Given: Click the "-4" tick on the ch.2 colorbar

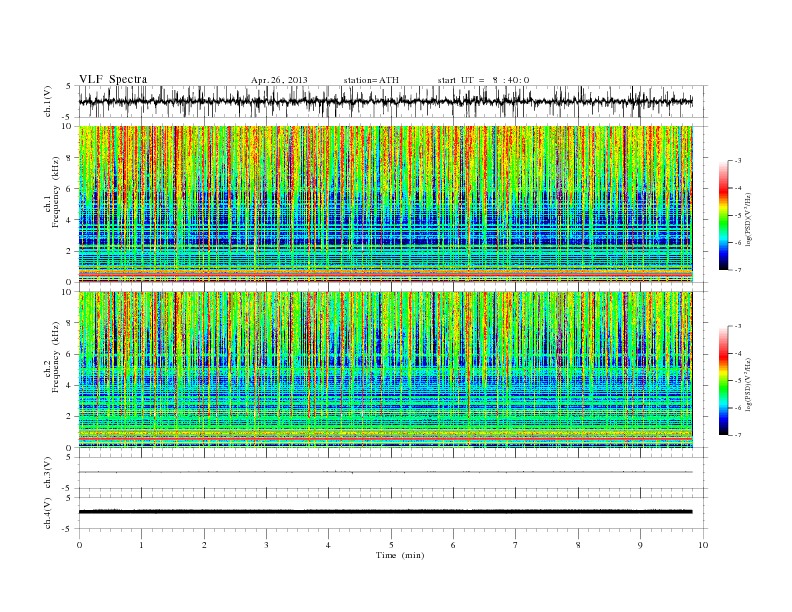Looking at the screenshot, I should tap(738, 353).
